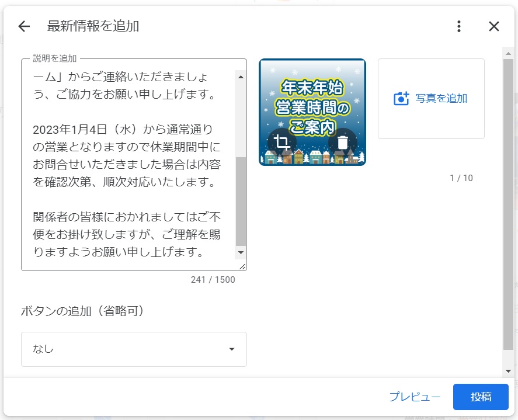Click the プレビュー button
This screenshot has height=420, width=518.
coord(415,397)
